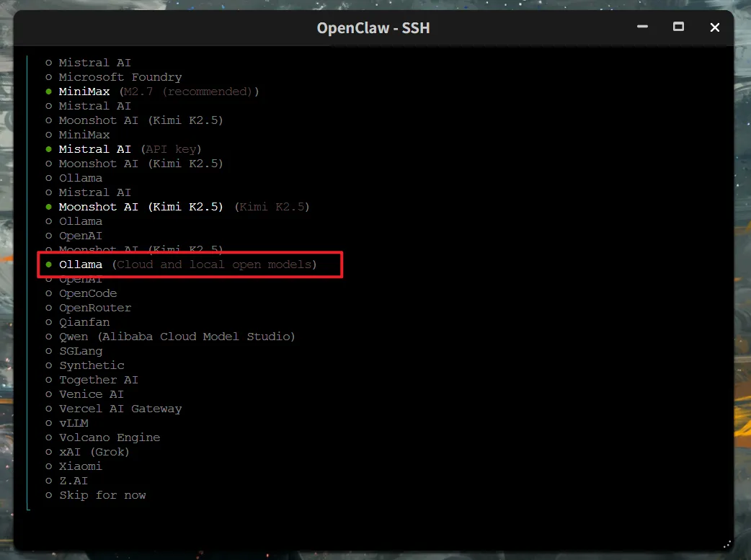Image resolution: width=751 pixels, height=560 pixels.
Task: Pick the vLLM provider
Action: 67,423
